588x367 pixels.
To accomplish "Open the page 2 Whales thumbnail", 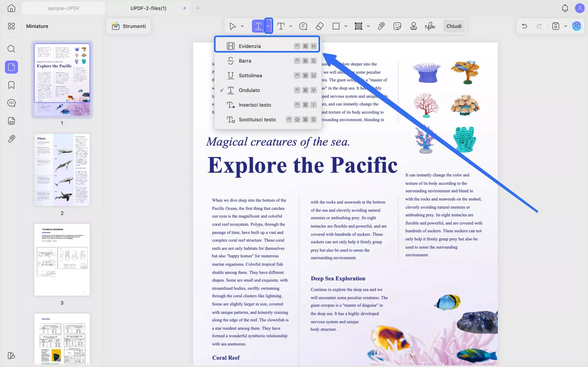I will pyautogui.click(x=62, y=170).
